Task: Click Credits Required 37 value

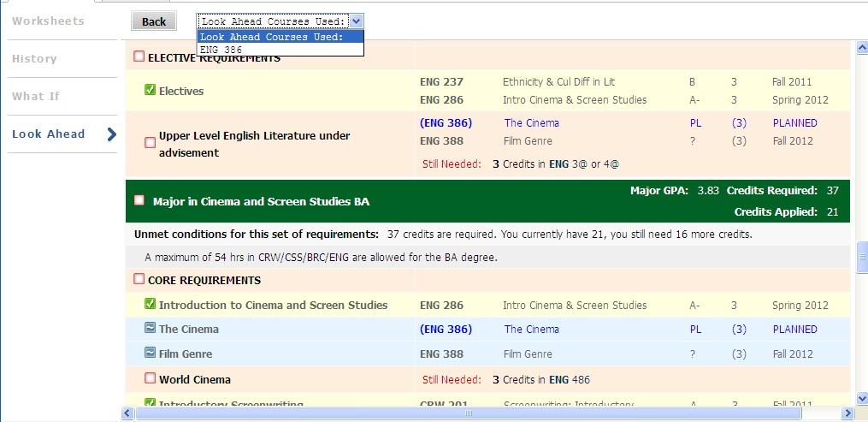Action: 833,191
